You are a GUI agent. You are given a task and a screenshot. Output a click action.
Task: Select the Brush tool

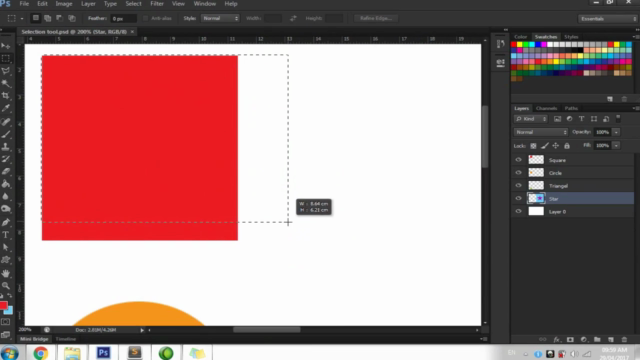click(x=6, y=134)
